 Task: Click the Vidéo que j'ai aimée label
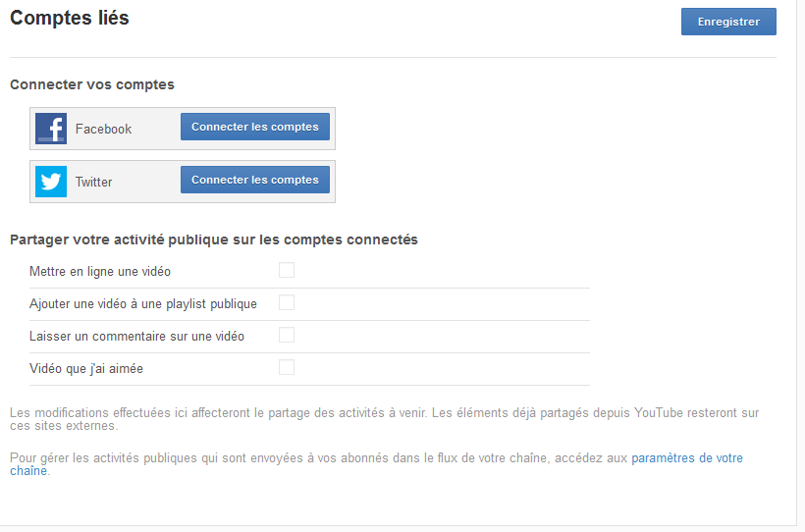tap(86, 369)
